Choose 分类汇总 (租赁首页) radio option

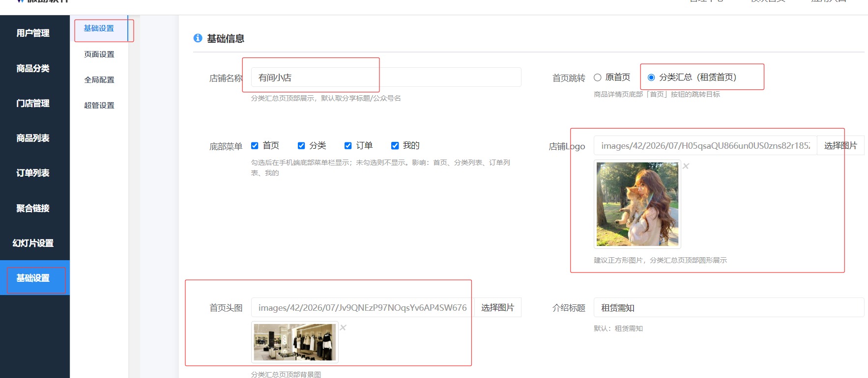coord(651,77)
